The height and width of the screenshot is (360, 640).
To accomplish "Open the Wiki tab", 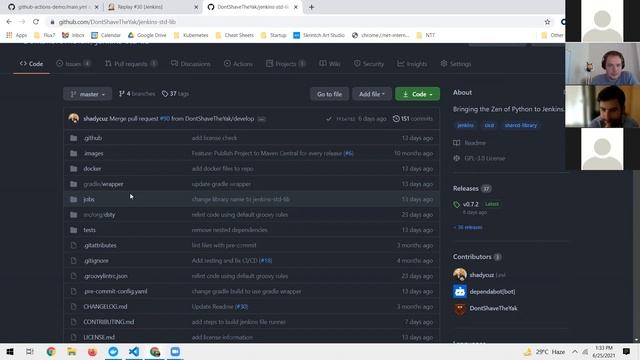I will [330, 64].
